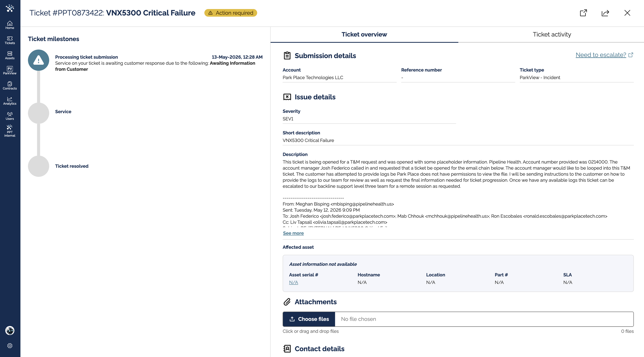Screen dimensions: 644x357
Task: Click the Submission details clipboard icon
Action: (x=287, y=56)
